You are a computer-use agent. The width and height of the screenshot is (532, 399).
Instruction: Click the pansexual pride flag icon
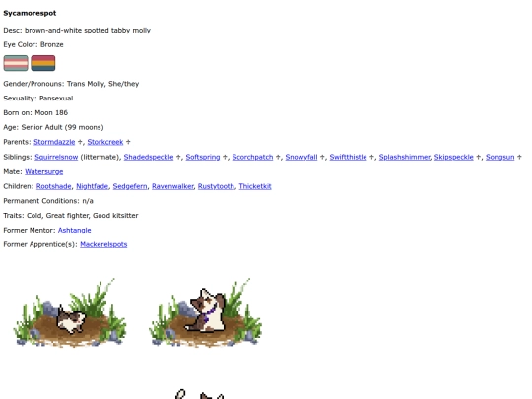click(x=43, y=63)
